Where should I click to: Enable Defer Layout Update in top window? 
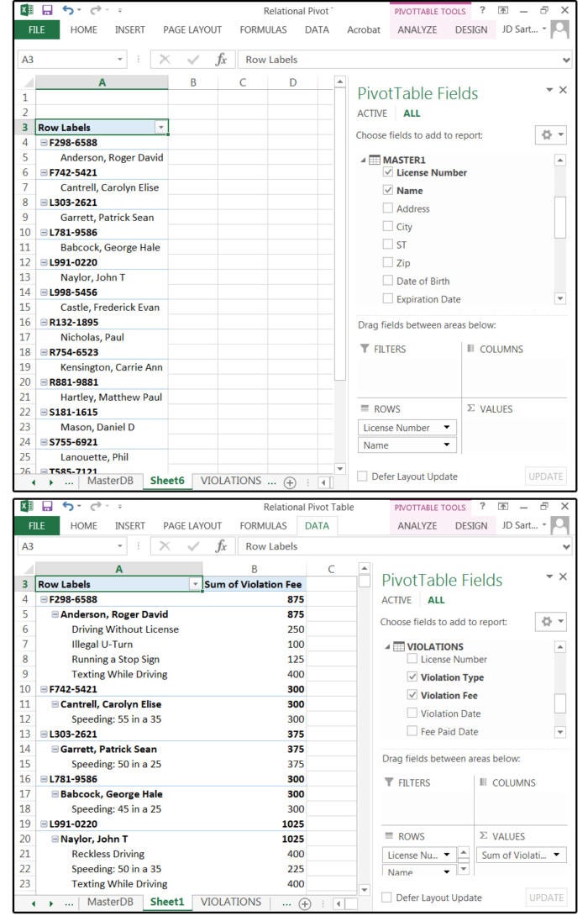click(362, 476)
